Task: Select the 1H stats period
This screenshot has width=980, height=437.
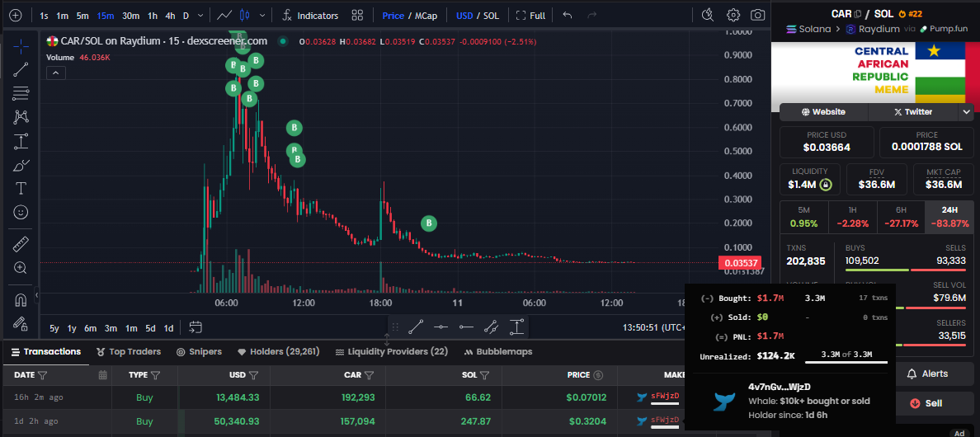Action: [x=852, y=217]
